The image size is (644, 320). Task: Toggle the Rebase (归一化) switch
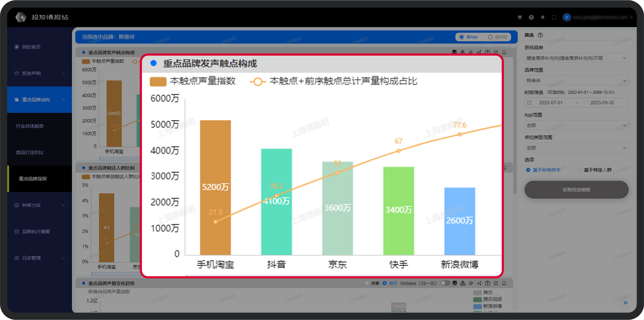(x=445, y=283)
